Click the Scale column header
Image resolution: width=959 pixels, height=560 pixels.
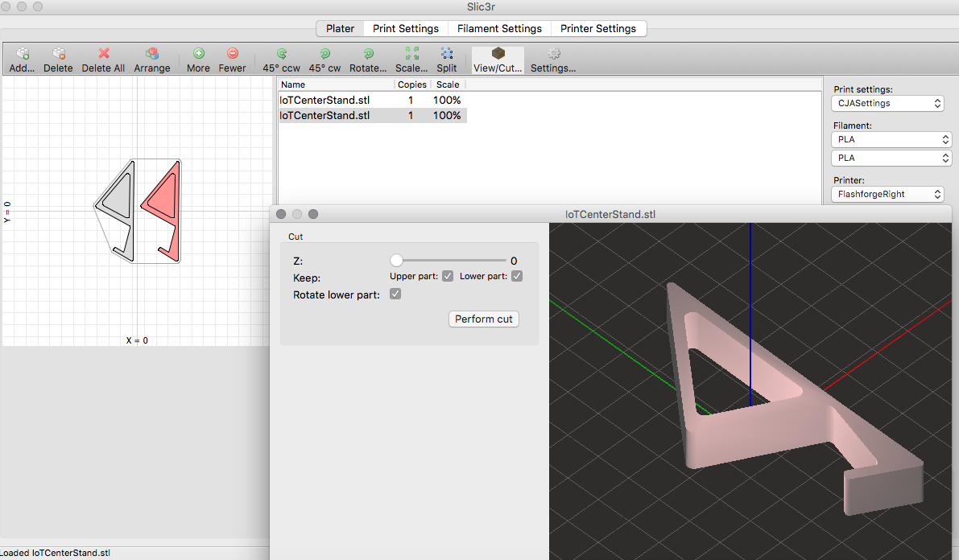click(448, 84)
